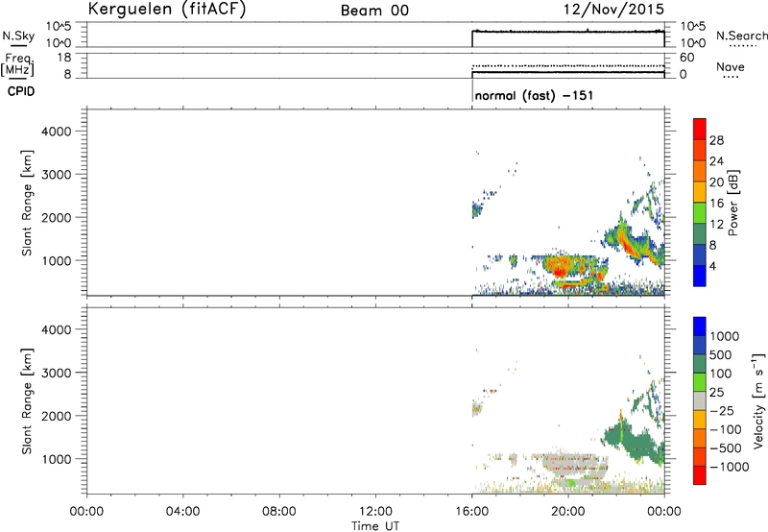The height and width of the screenshot is (532, 768).
Task: Click the 'Nave' legend label
Action: point(731,67)
